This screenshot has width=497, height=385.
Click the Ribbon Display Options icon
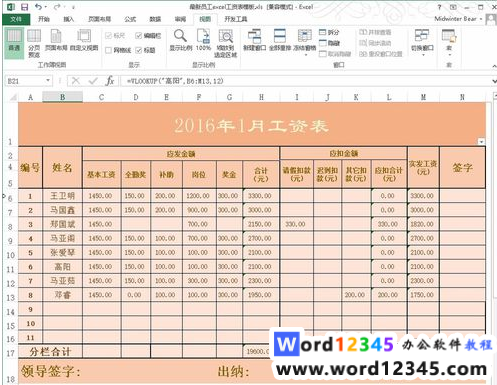453,7
